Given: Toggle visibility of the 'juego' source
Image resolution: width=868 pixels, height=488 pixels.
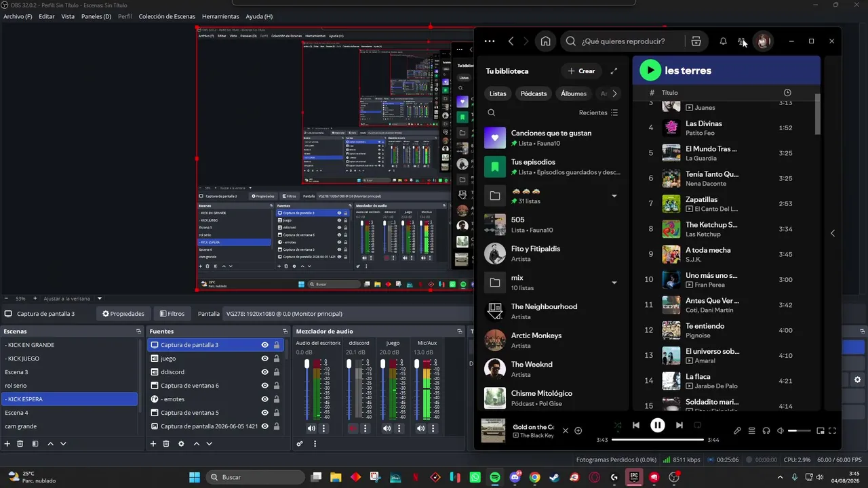Looking at the screenshot, I should pos(265,359).
